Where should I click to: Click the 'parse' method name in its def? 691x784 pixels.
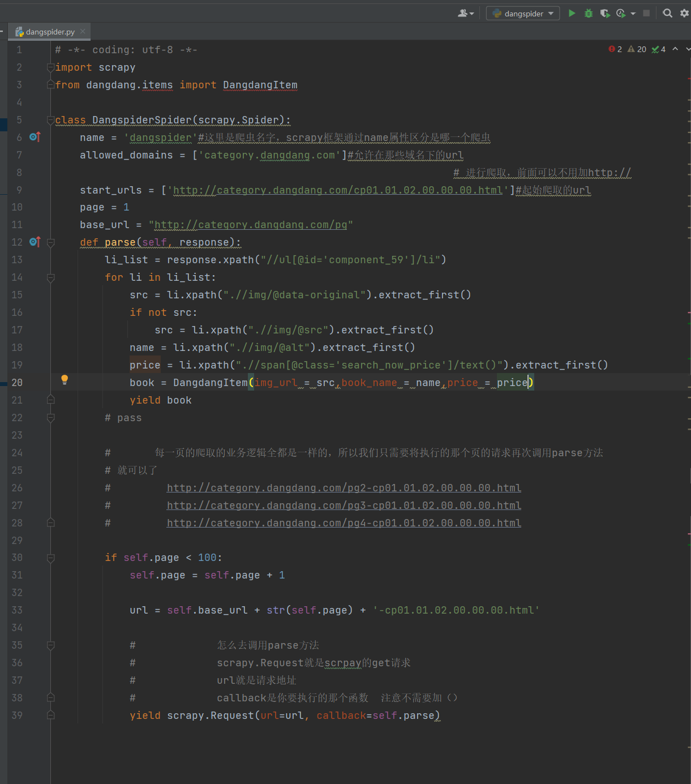pyautogui.click(x=120, y=242)
